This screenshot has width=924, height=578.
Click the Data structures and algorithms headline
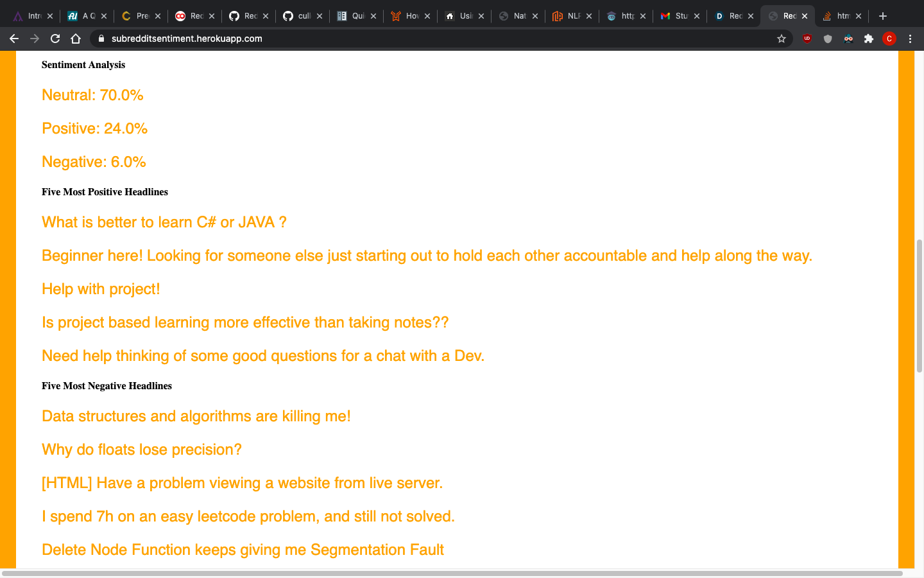pyautogui.click(x=196, y=416)
